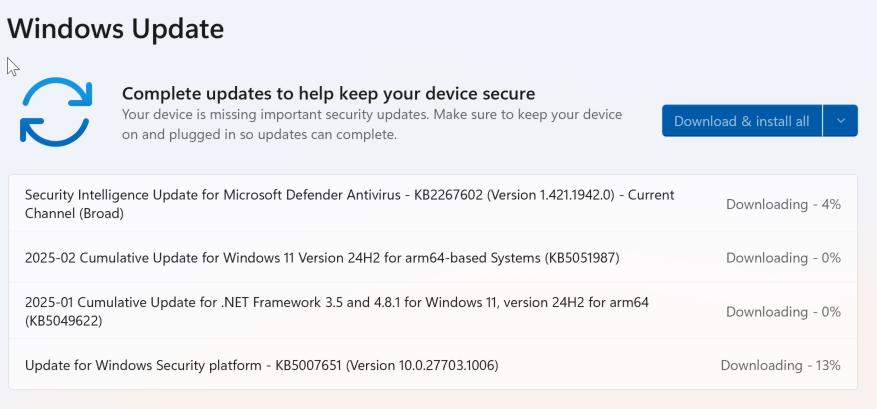Click the Windows Update page title
This screenshot has width=877, height=409.
point(116,29)
